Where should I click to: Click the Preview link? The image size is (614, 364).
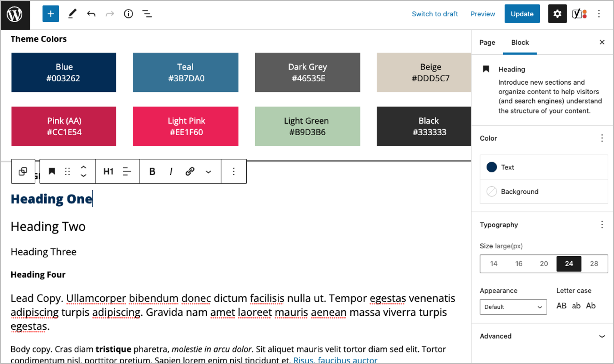pos(483,14)
